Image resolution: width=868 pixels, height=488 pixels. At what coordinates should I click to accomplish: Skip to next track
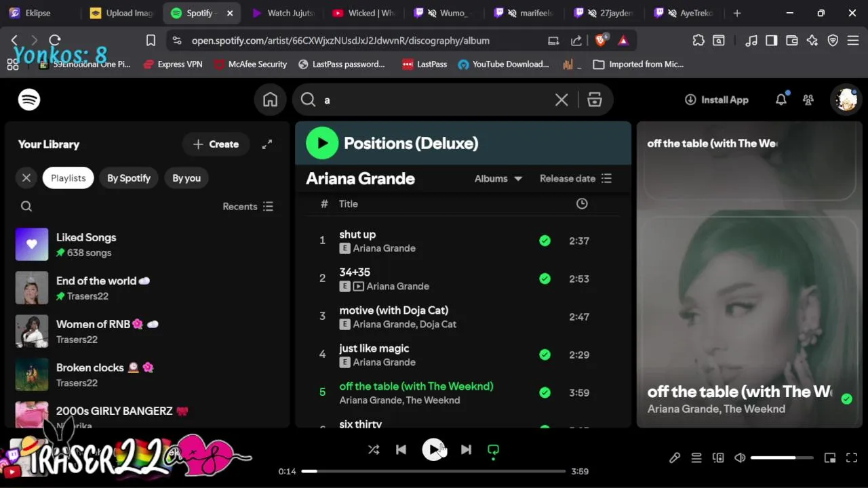point(466,449)
